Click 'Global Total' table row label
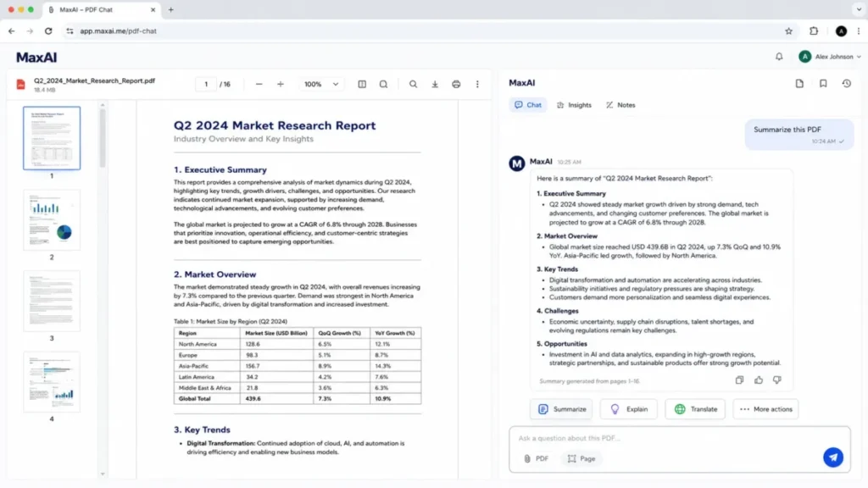Screen dimensions: 868x488 pos(194,398)
